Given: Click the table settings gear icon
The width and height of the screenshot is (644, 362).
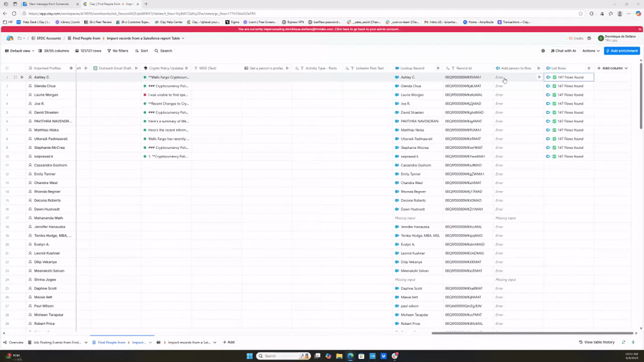Looking at the screenshot, I should pyautogui.click(x=543, y=51).
